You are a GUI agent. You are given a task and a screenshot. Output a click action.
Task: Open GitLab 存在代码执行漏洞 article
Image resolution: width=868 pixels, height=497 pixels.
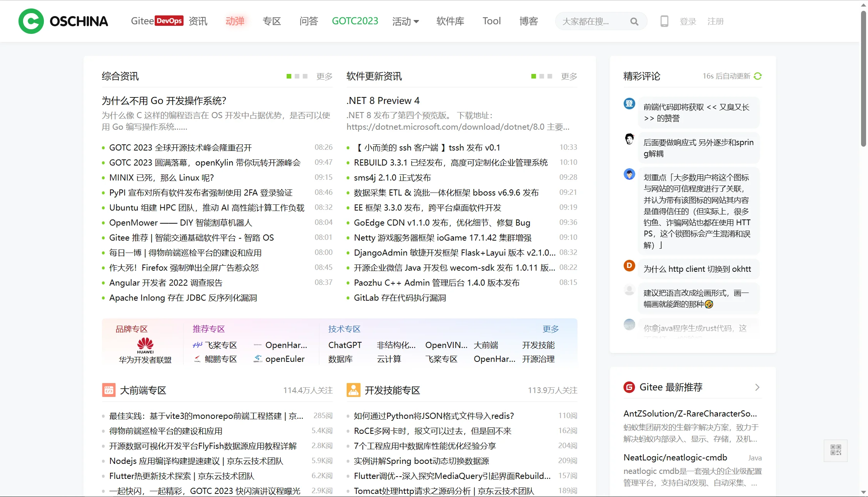pyautogui.click(x=400, y=298)
